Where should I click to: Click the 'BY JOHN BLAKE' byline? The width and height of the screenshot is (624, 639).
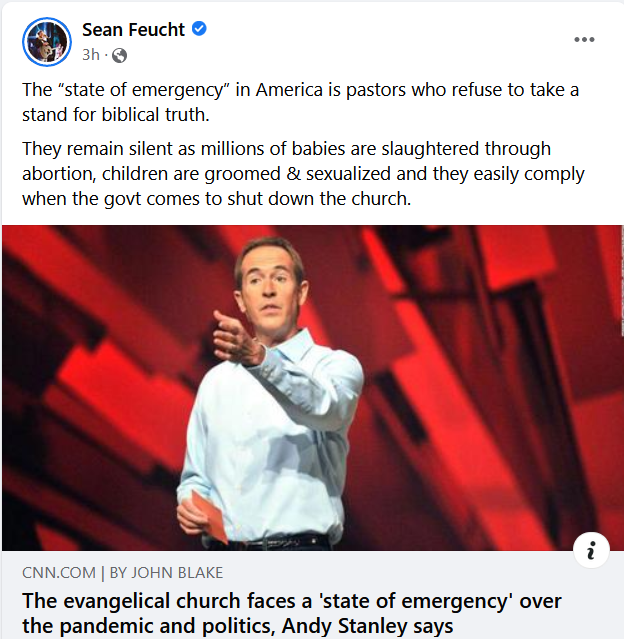pos(166,573)
